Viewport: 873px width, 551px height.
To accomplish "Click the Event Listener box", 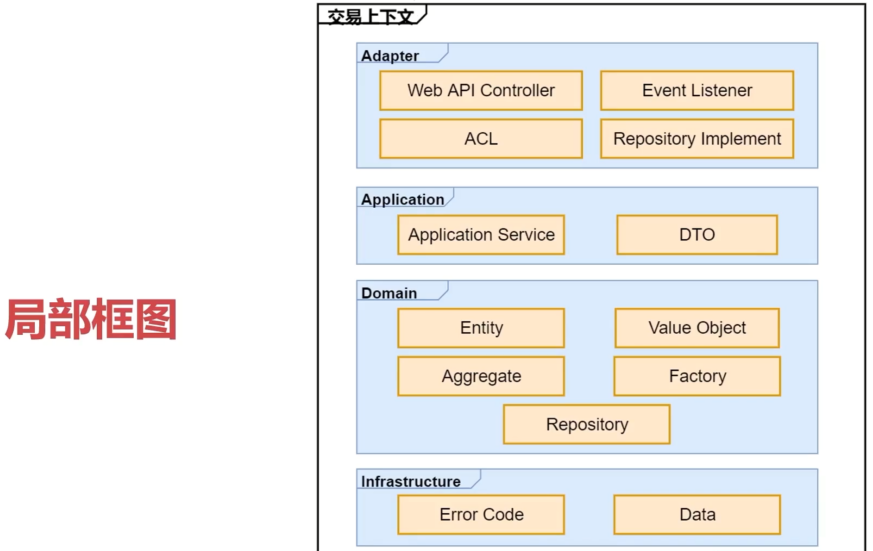I will (697, 90).
